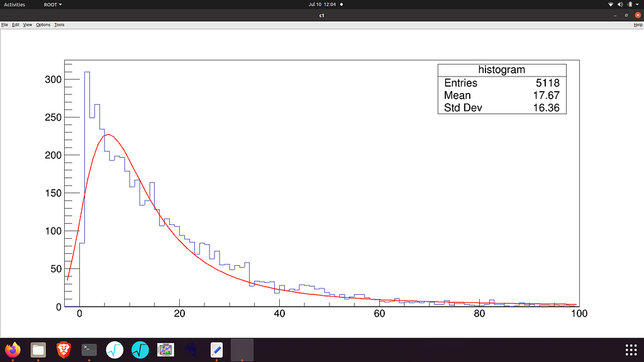Open the Options menu
This screenshot has height=362, width=644.
click(43, 25)
